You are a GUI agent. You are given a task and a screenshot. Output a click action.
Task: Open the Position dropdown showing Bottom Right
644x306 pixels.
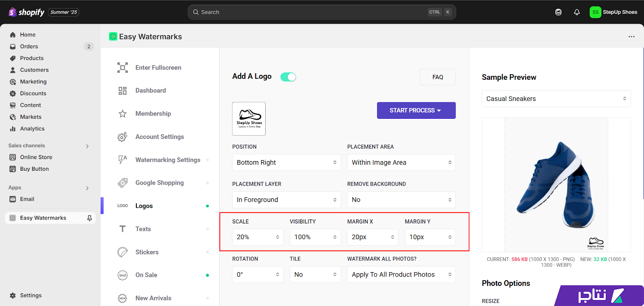pyautogui.click(x=287, y=162)
